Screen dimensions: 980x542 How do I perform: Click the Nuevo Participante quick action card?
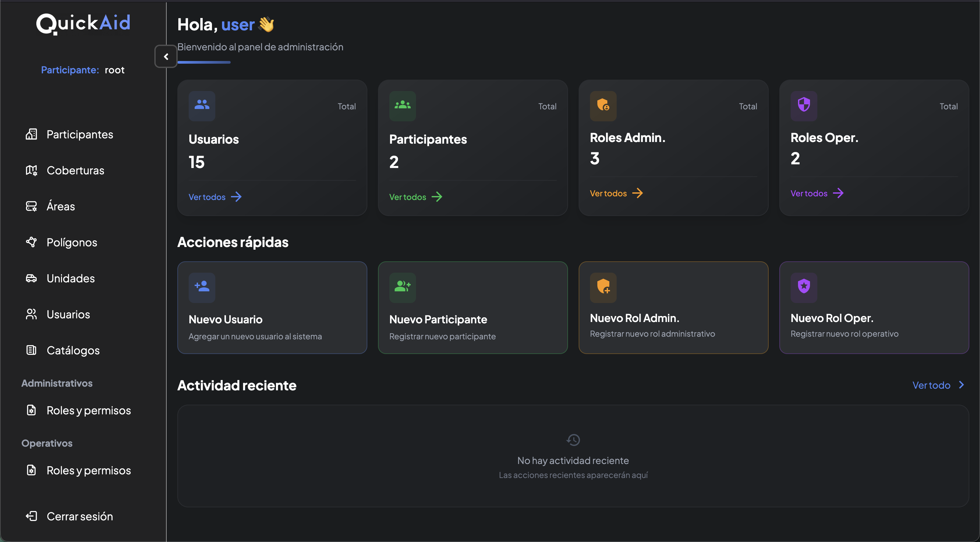(473, 308)
